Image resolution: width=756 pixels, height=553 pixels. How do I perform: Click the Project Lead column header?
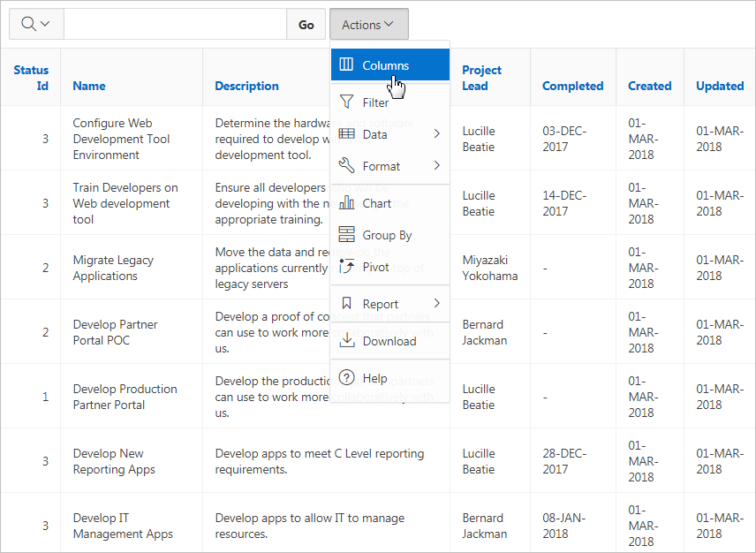click(x=481, y=78)
